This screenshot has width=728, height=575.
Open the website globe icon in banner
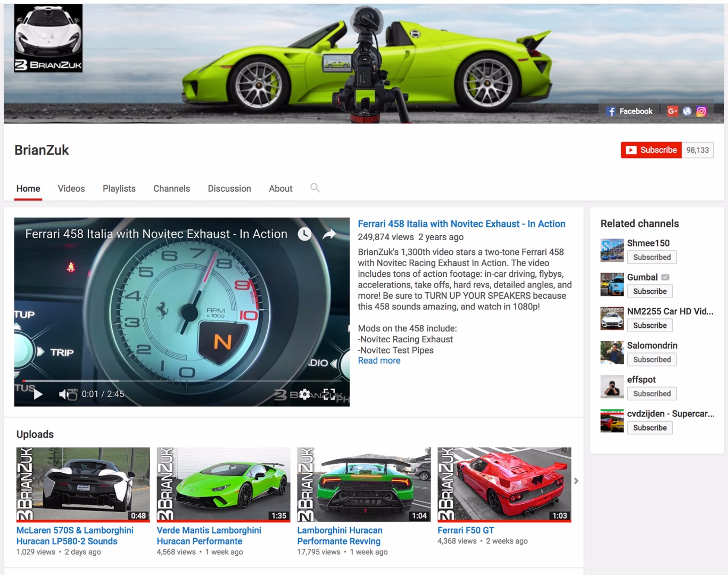point(687,111)
